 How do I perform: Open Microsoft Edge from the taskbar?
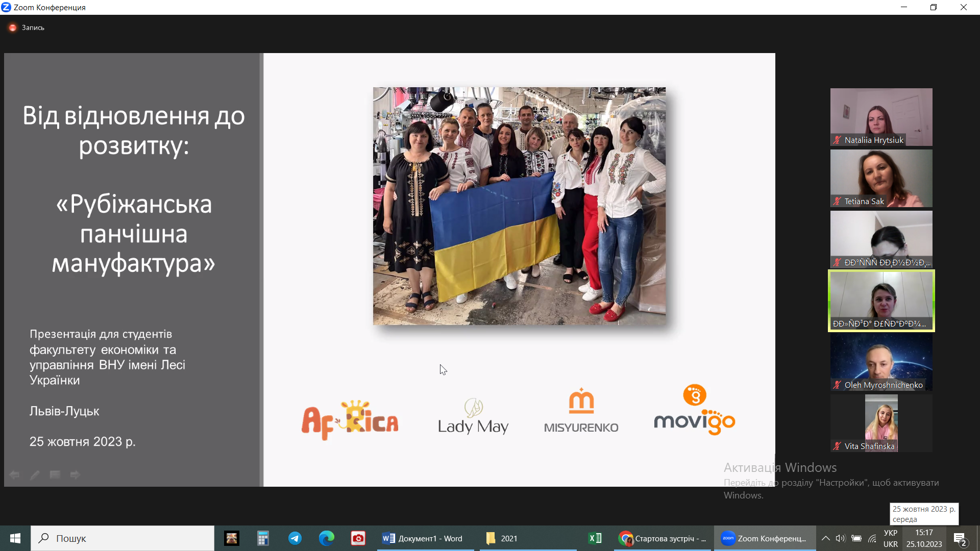pos(327,538)
